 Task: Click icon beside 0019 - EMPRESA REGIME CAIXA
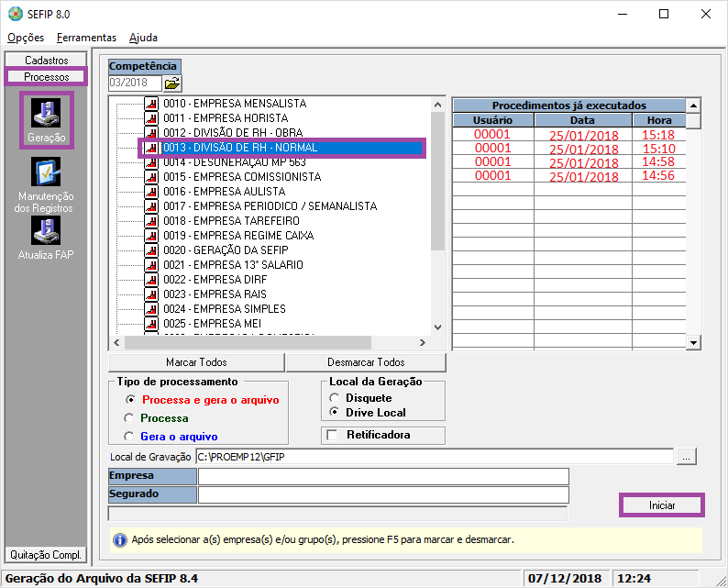151,236
